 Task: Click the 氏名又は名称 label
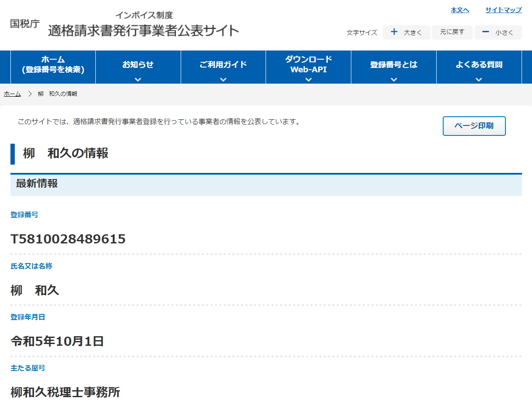[x=31, y=266]
